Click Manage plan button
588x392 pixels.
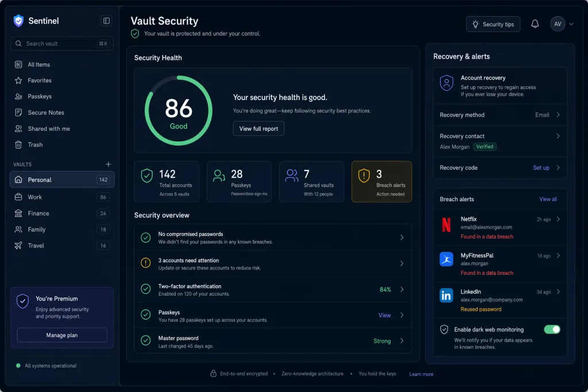tap(62, 335)
